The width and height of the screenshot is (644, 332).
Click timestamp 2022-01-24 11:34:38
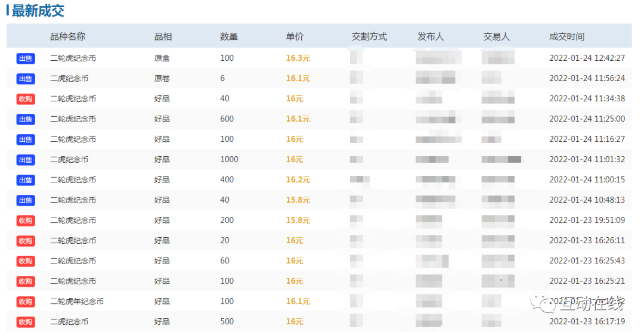tap(587, 98)
